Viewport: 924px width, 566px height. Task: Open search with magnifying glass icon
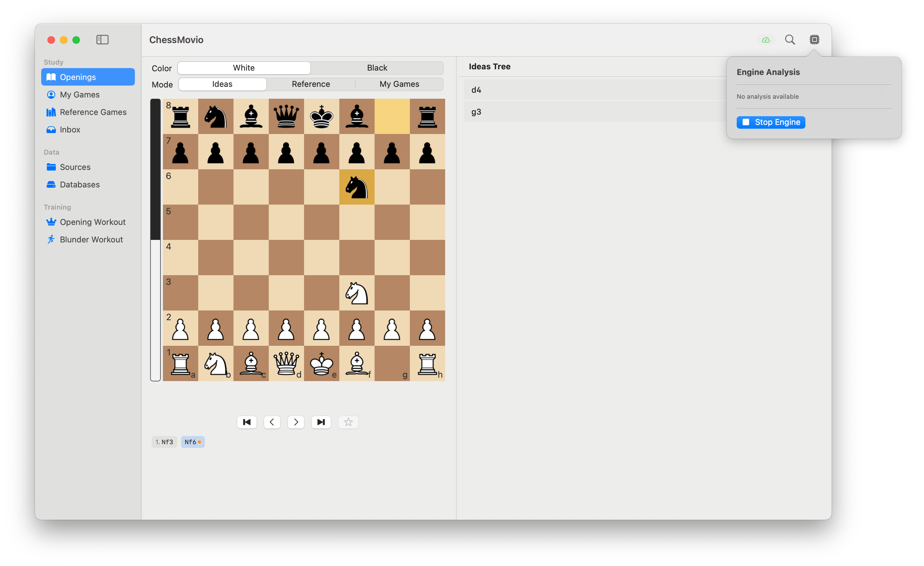pyautogui.click(x=790, y=40)
